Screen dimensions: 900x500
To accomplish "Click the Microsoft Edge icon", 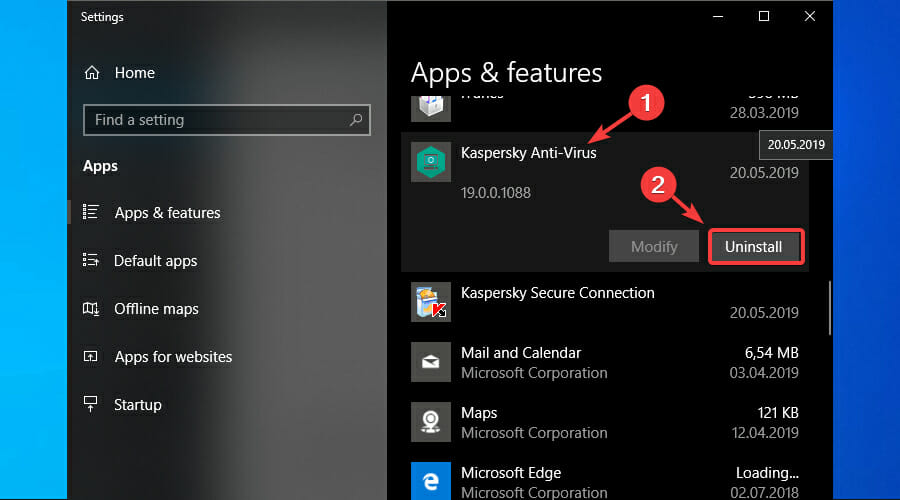I will pyautogui.click(x=430, y=481).
